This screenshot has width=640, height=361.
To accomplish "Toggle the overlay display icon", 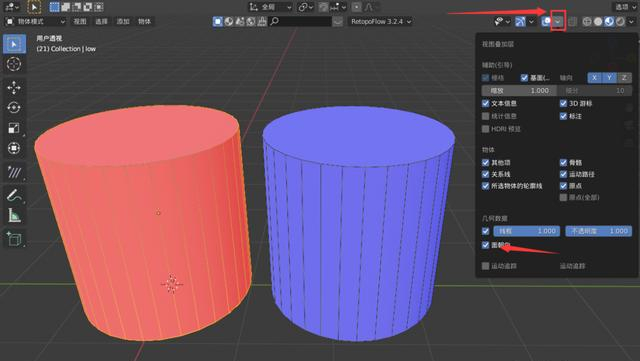I will (547, 21).
